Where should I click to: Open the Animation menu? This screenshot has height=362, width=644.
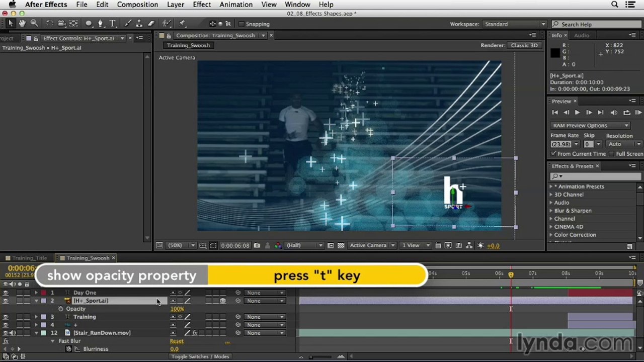pos(236,5)
